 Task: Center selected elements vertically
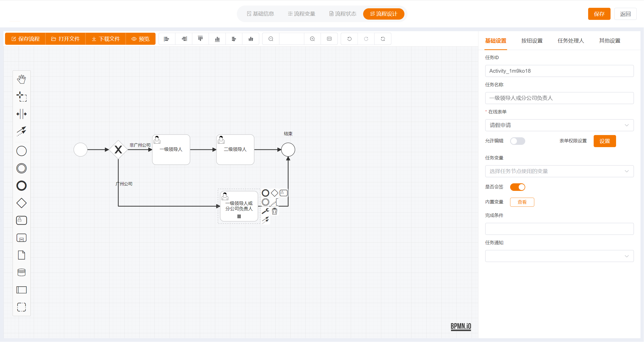pyautogui.click(x=251, y=39)
